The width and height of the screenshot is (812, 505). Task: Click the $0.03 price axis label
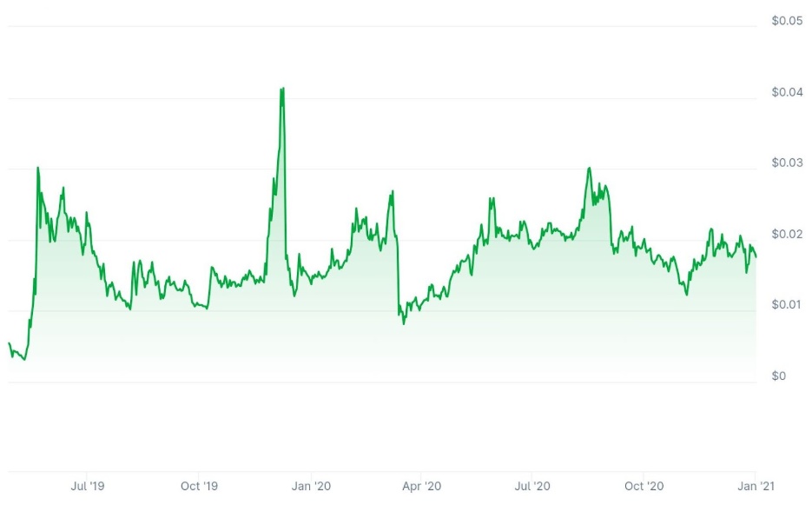coord(787,163)
